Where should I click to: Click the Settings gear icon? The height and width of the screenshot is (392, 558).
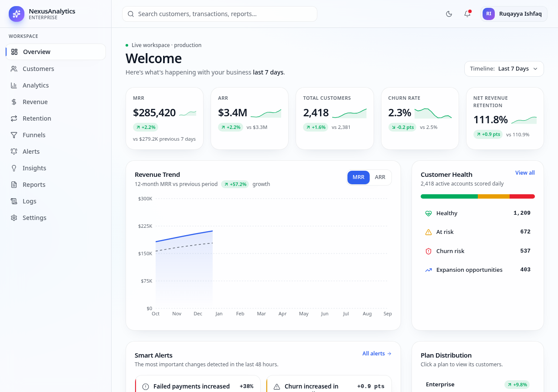pyautogui.click(x=14, y=218)
